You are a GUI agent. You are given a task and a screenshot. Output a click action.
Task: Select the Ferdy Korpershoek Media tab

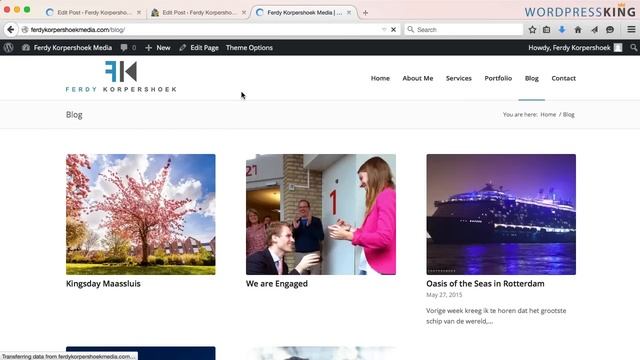click(304, 13)
